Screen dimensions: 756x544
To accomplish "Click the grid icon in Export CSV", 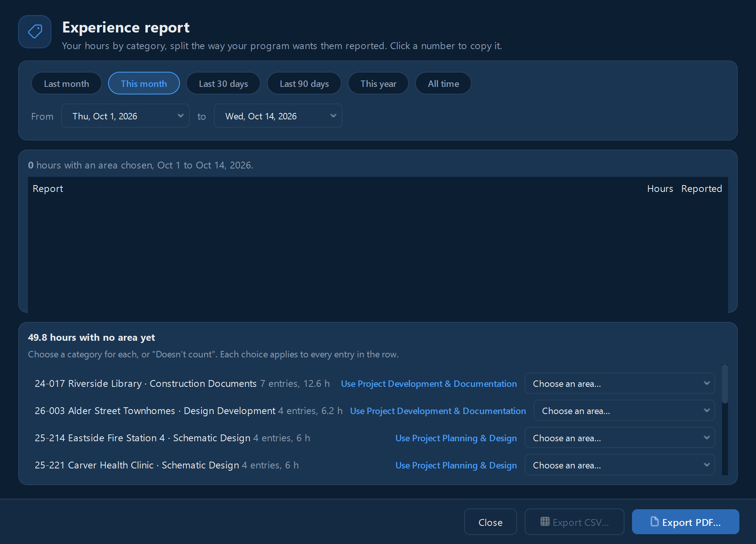I will point(545,522).
